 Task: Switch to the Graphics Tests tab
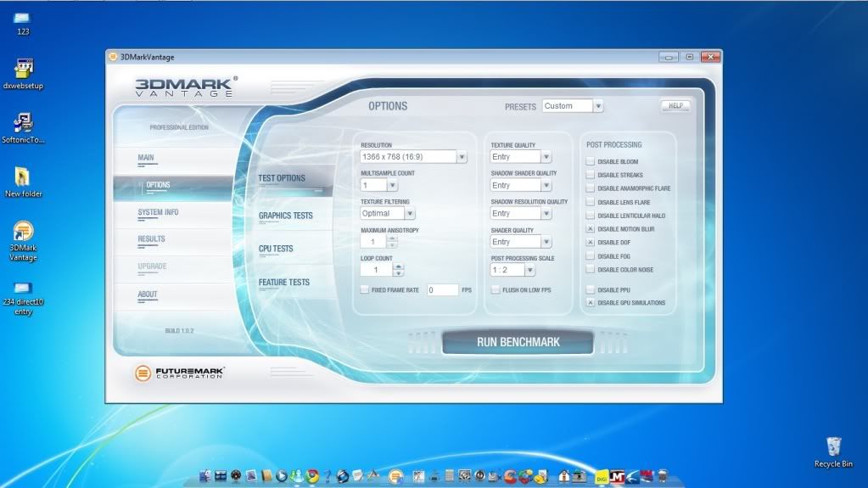pos(286,216)
